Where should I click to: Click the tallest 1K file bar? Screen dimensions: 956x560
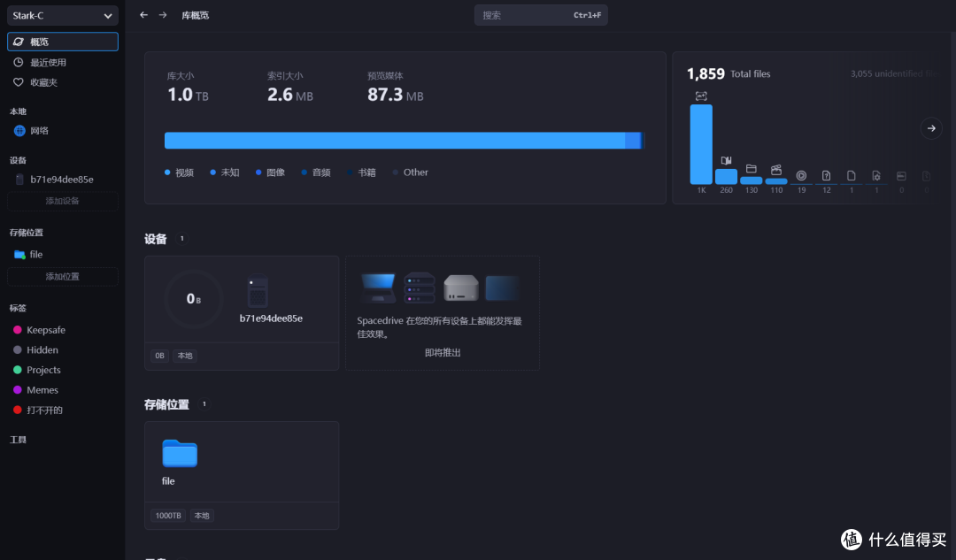[701, 144]
